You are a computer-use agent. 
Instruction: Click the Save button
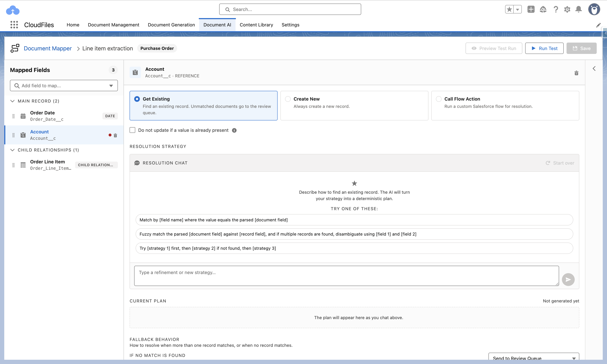pos(581,48)
